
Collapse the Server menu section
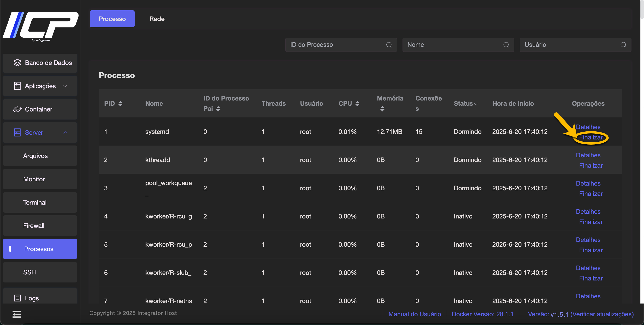click(65, 133)
